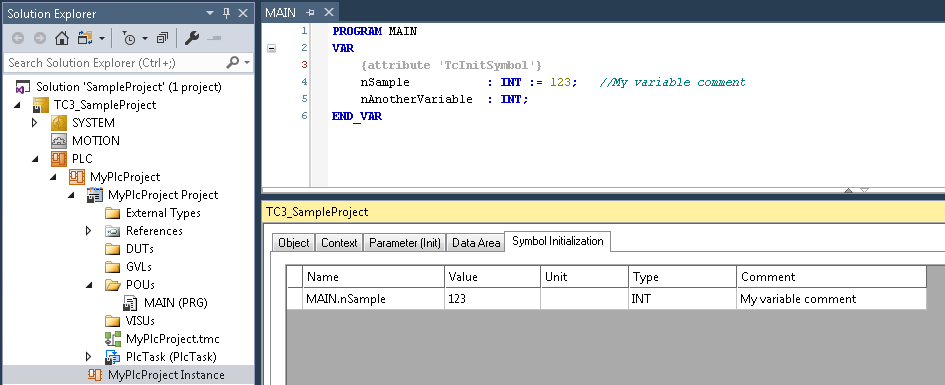Screen dimensions: 945x385
Task: Close the MAIN editor tab
Action: click(x=328, y=13)
